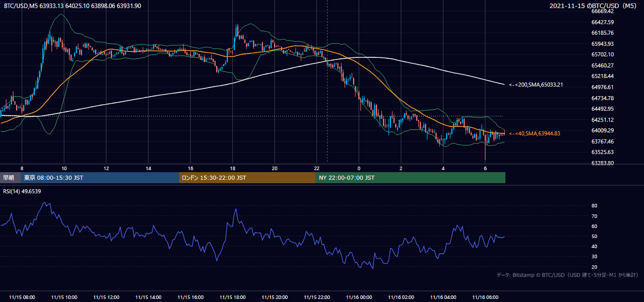Click price axis value 65460.27
Image resolution: width=644 pixels, height=302 pixels.
602,65
